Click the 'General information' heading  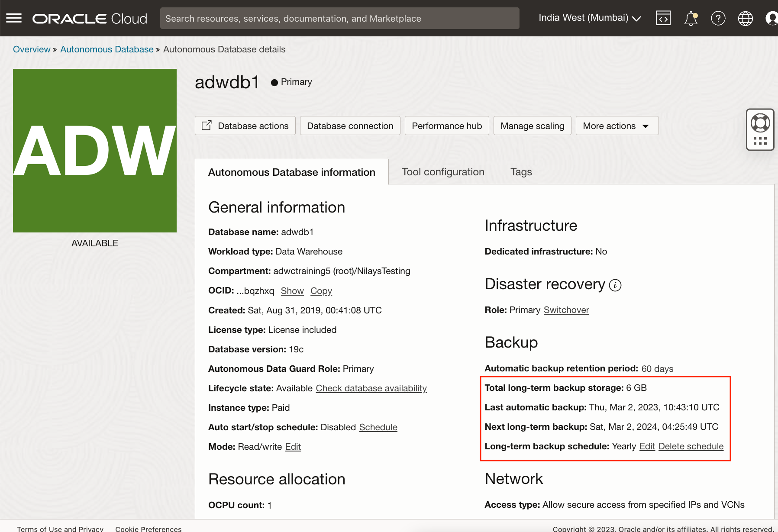point(277,207)
